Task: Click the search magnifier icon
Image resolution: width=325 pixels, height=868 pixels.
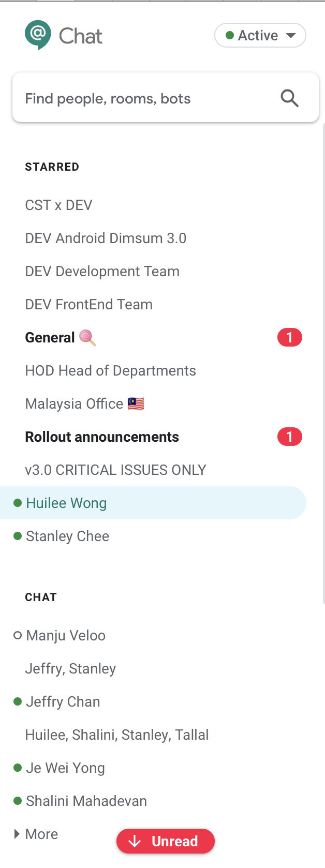Action: 289,98
